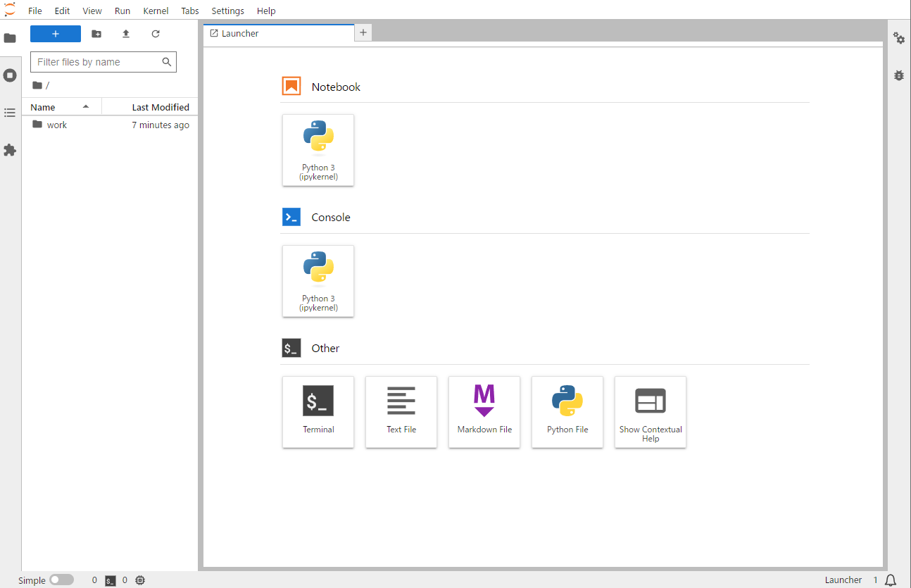Click the New Folder icon
Screen dimensions: 911x588
point(96,34)
